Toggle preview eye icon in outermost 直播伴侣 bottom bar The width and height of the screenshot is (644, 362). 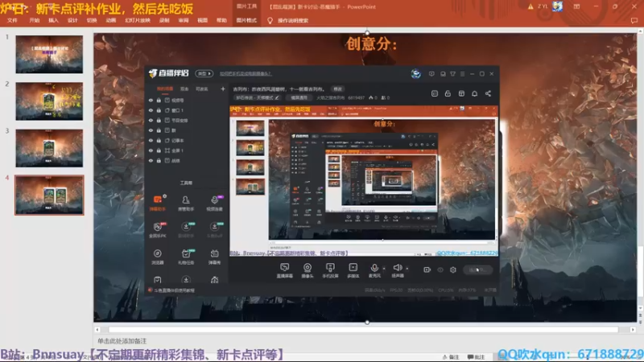[440, 269]
